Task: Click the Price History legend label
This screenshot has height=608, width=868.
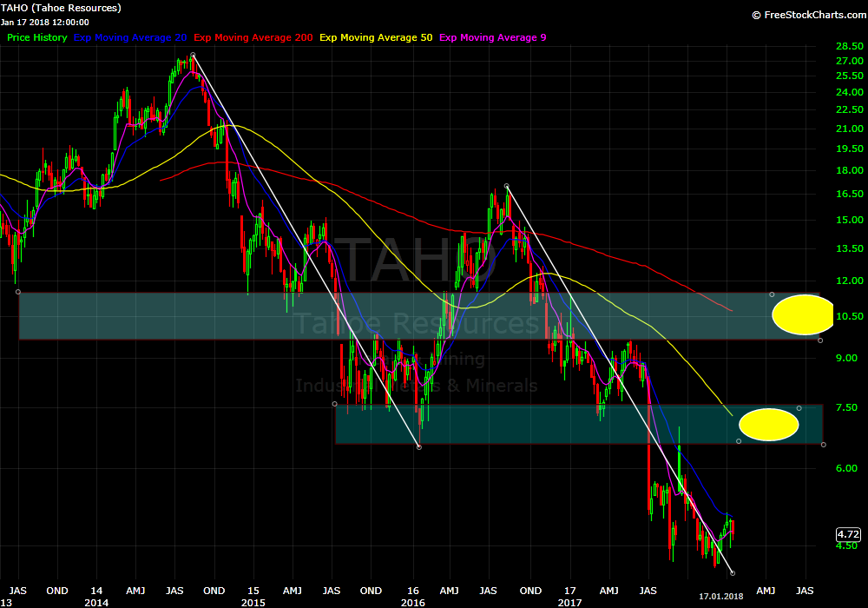Action: tap(37, 37)
